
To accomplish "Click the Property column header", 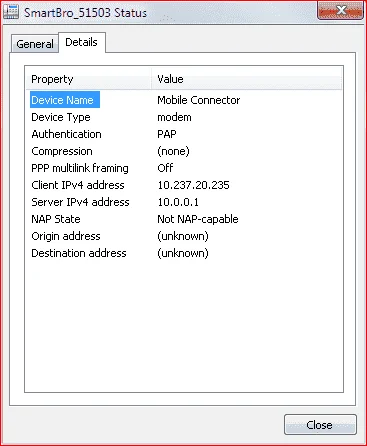I will point(89,79).
